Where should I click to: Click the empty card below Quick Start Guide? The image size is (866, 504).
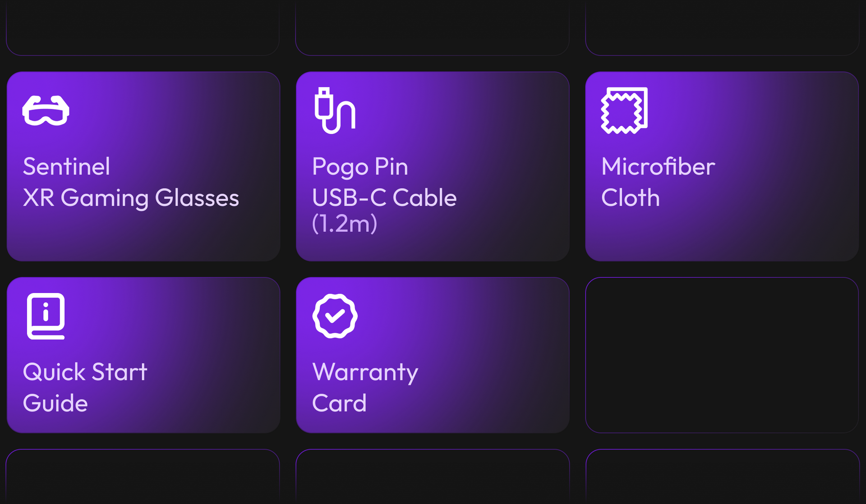pyautogui.click(x=143, y=477)
